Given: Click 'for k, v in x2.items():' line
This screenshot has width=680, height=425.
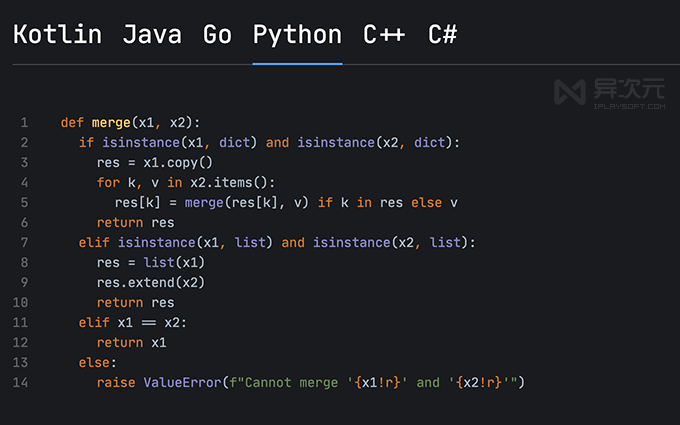Looking at the screenshot, I should (x=186, y=183).
